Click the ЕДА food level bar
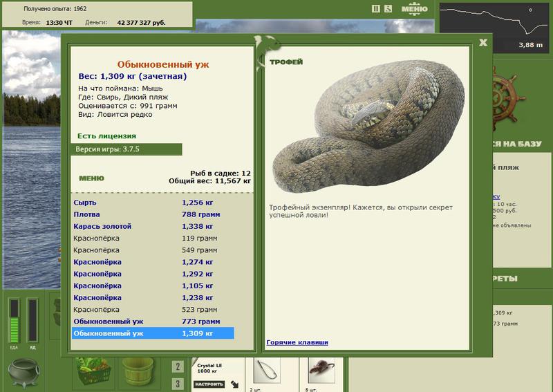 [14, 321]
